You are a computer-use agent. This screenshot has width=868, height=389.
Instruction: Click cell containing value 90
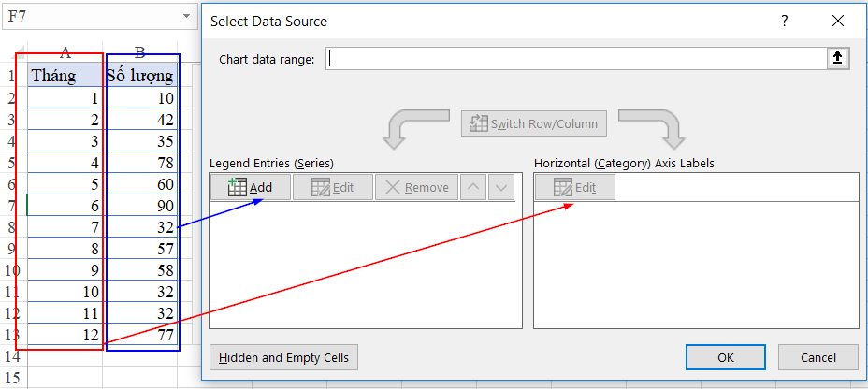pos(140,205)
